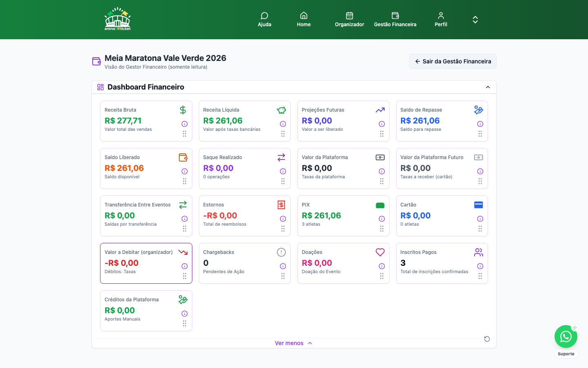Click Sair da Gestão Financeira button
This screenshot has height=368, width=588.
453,61
